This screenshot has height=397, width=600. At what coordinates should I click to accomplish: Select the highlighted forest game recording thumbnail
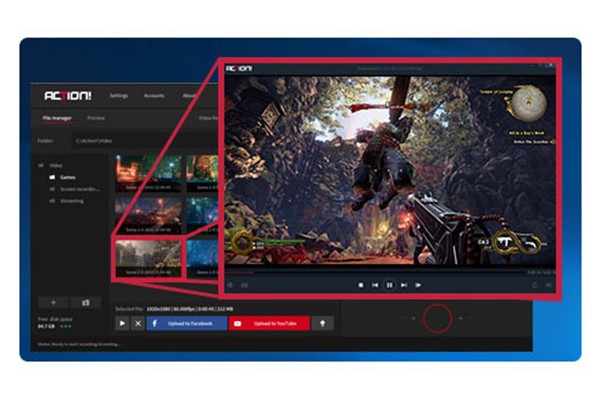coord(148,258)
